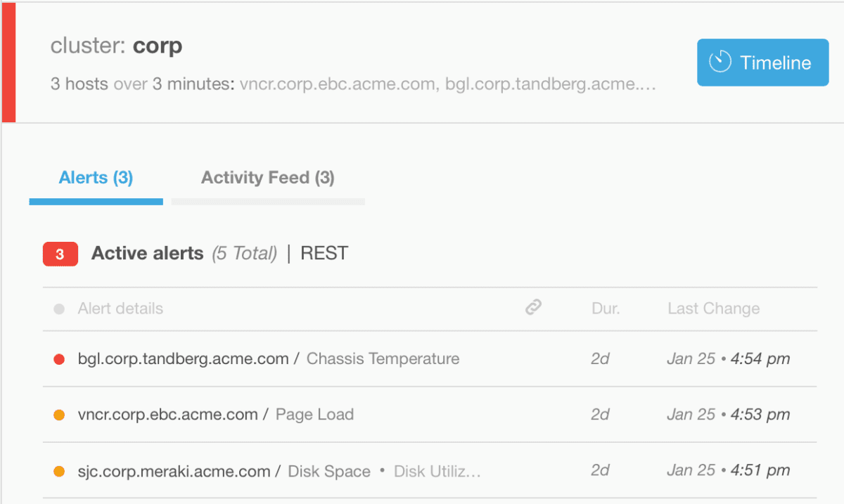Select the Alerts tab

pos(96,178)
